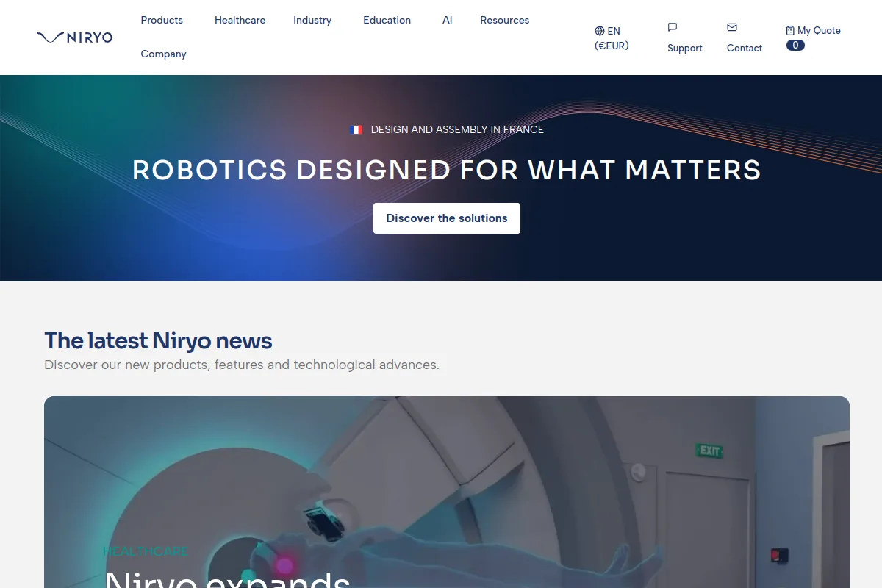This screenshot has height=588, width=882.
Task: Open the My Quote link
Action: coord(813,31)
